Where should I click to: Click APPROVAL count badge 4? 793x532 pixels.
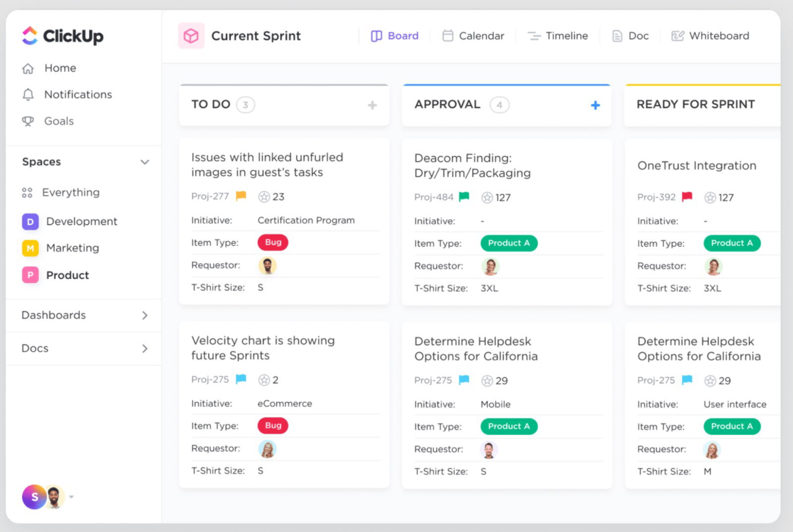(x=499, y=105)
